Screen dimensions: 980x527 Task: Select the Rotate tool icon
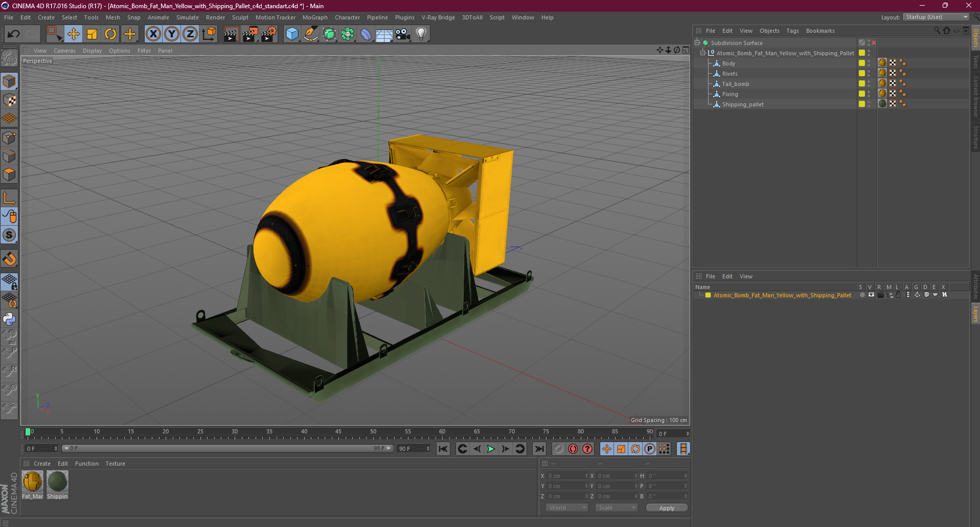[110, 34]
